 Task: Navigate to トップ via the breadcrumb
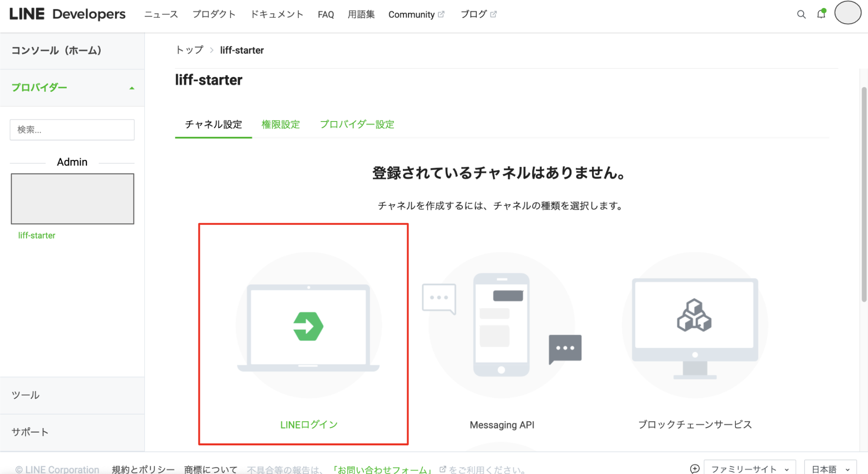tap(189, 50)
